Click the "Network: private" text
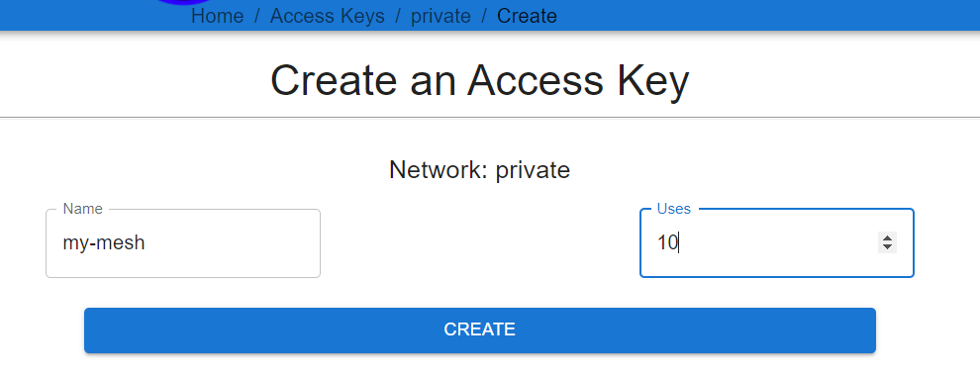The width and height of the screenshot is (980, 375). [479, 169]
